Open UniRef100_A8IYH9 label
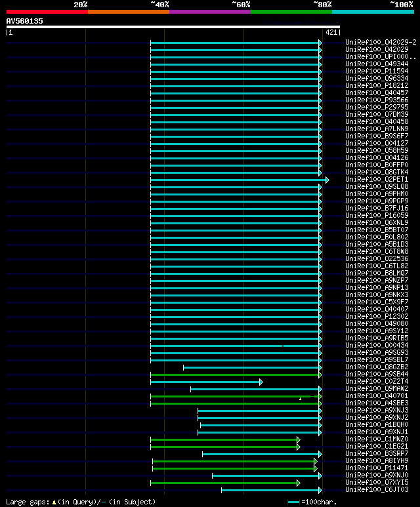 (377, 461)
